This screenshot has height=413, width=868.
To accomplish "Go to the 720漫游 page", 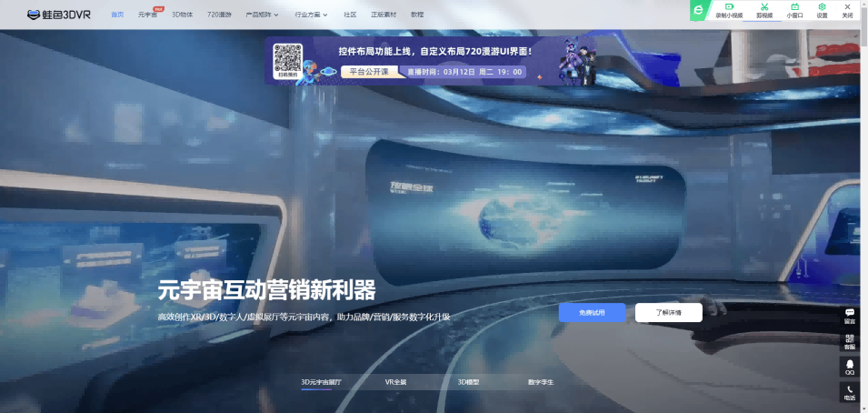I will (x=219, y=15).
